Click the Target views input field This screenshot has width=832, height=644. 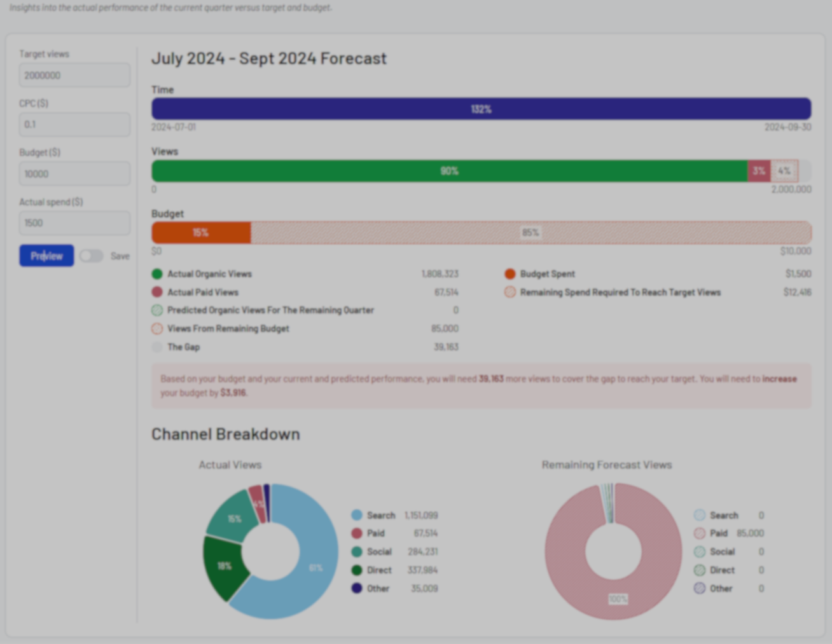74,75
